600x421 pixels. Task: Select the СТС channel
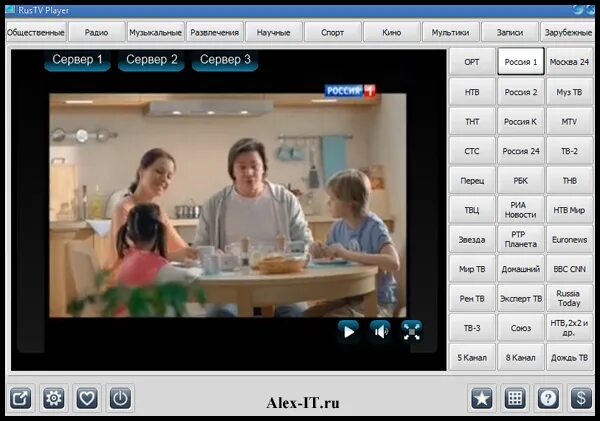472,151
